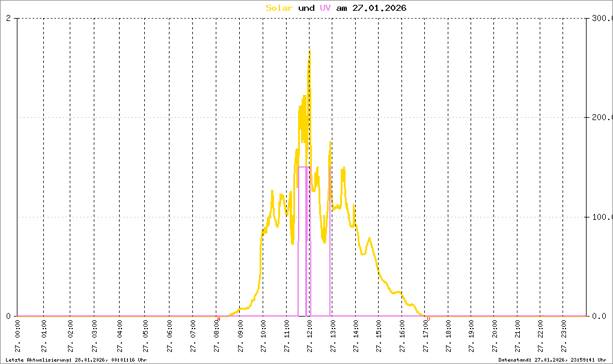Image resolution: width=613 pixels, height=364 pixels.
Task: Click the "2" label on the left axis
Action: coord(8,19)
